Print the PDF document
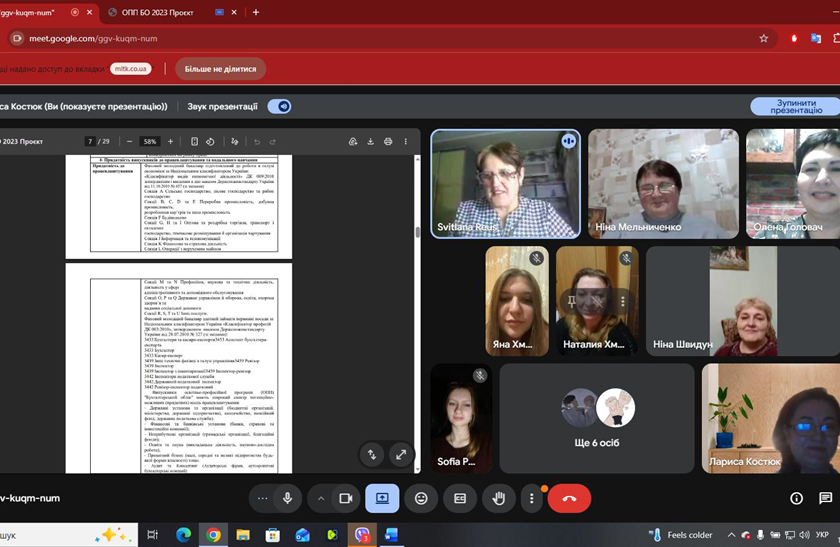The image size is (840, 547). point(388,142)
